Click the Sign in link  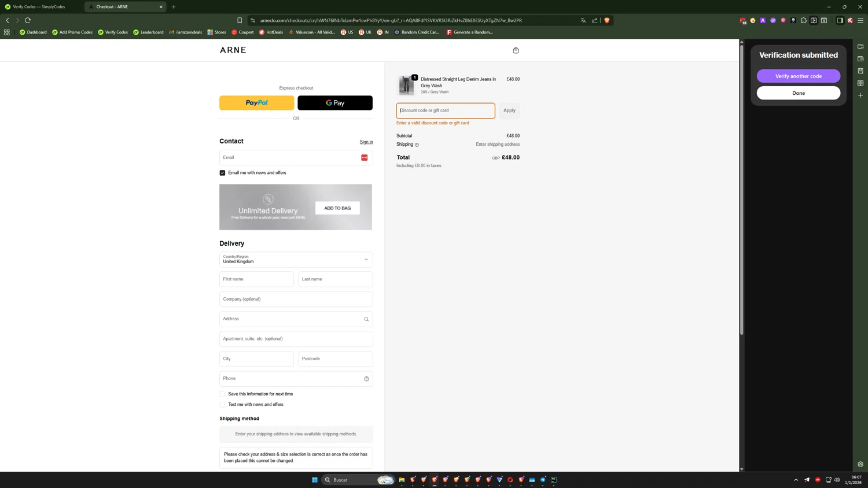[x=366, y=142]
